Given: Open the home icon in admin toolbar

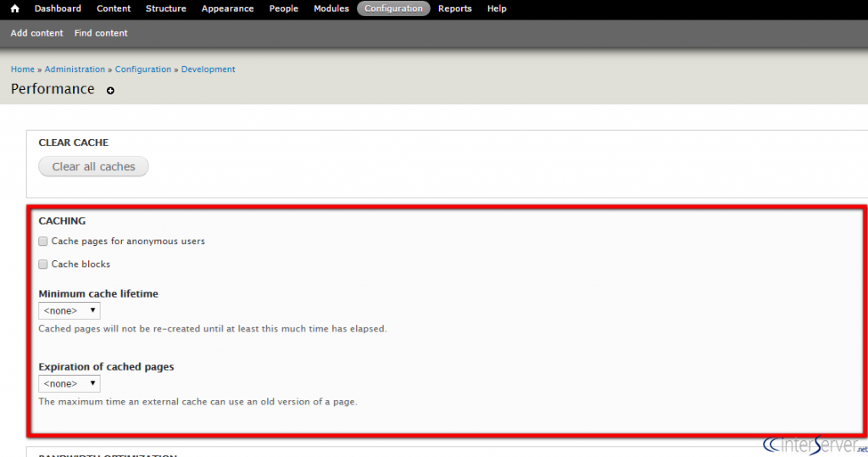Looking at the screenshot, I should click(x=15, y=8).
